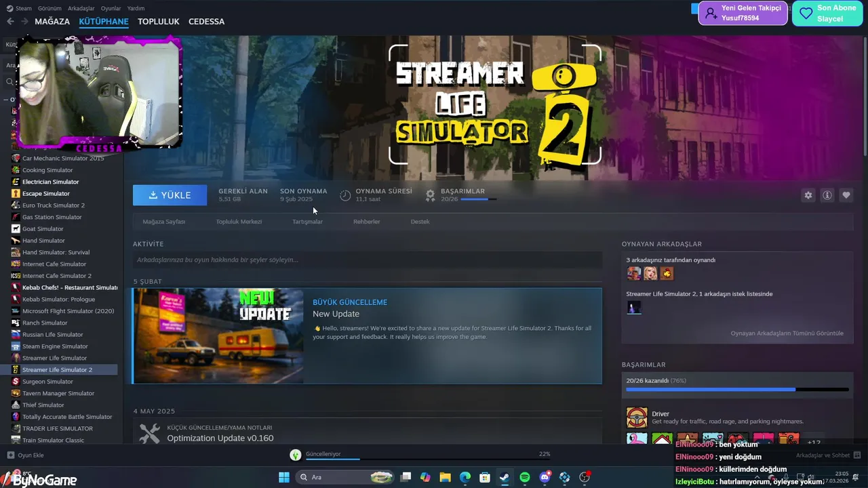
Task: Open the New Update news thumbnail
Action: click(x=218, y=336)
